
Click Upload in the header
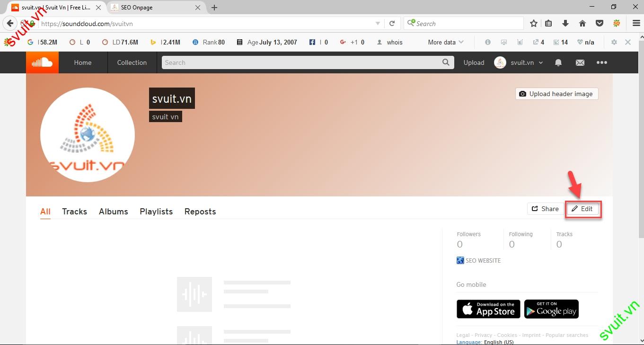474,62
